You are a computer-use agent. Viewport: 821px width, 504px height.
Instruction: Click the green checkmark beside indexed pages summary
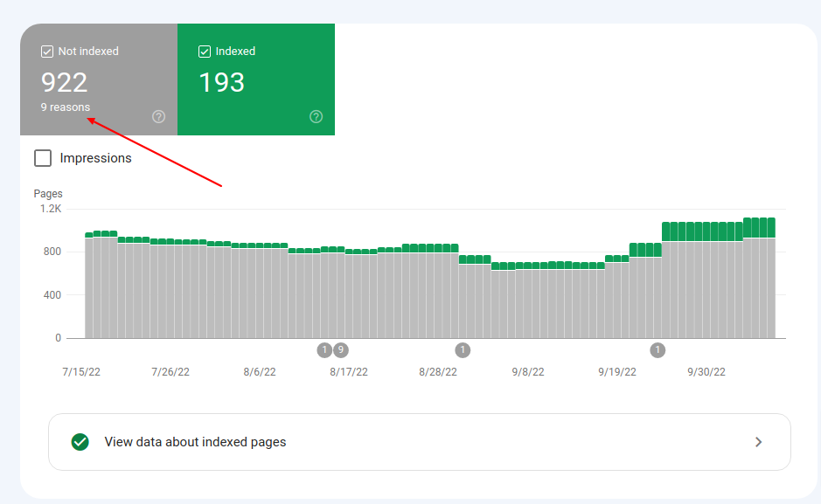[x=80, y=442]
